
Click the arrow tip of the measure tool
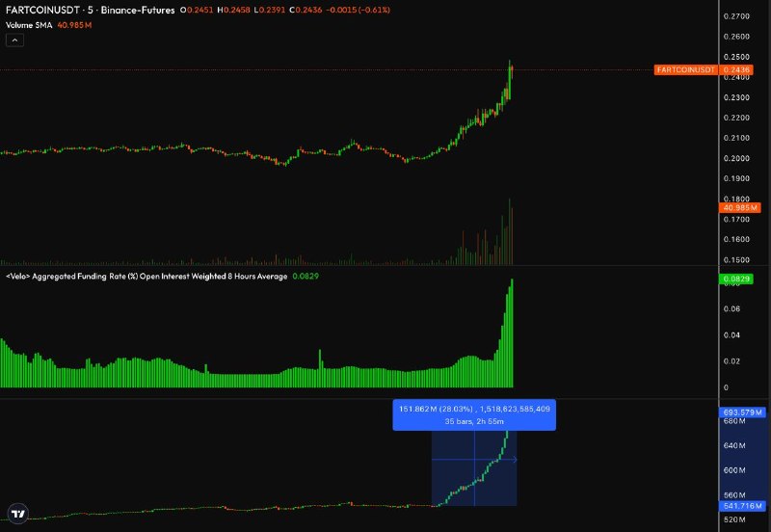518,459
